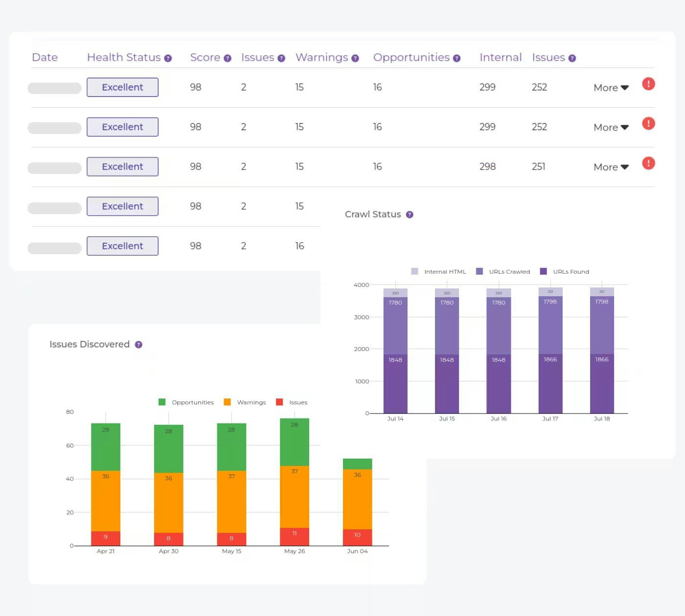
Task: Click the red alert icon on first row
Action: tap(648, 84)
